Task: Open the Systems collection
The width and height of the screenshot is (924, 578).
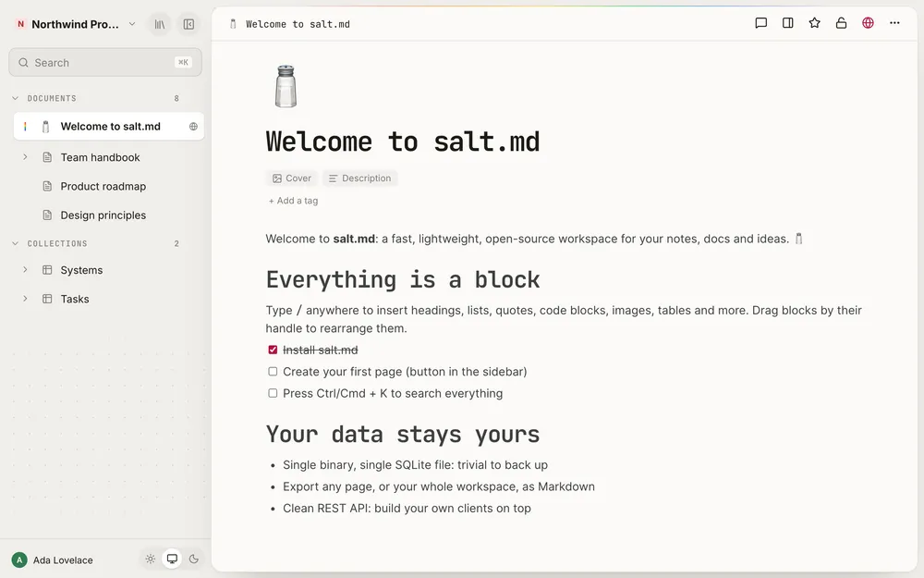Action: [81, 270]
